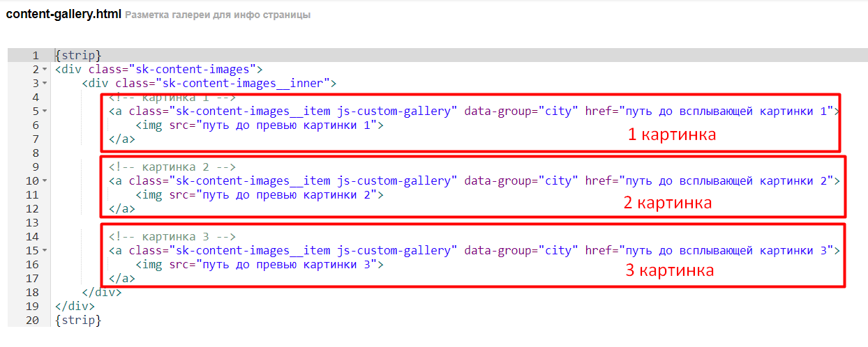This screenshot has width=868, height=347.
Task: Place cursor on the 'картинка 2' comment, line 9
Action: pos(172,167)
